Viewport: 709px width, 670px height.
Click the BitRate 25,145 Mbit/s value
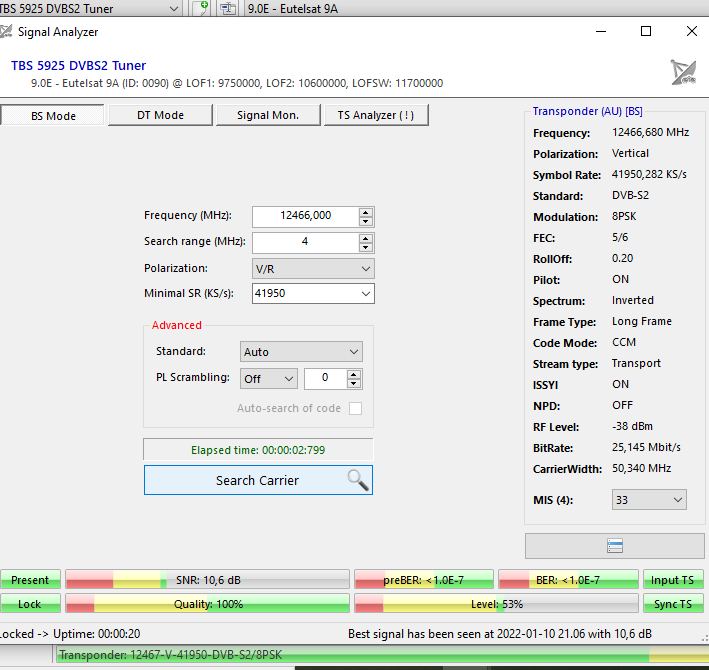[x=646, y=448]
